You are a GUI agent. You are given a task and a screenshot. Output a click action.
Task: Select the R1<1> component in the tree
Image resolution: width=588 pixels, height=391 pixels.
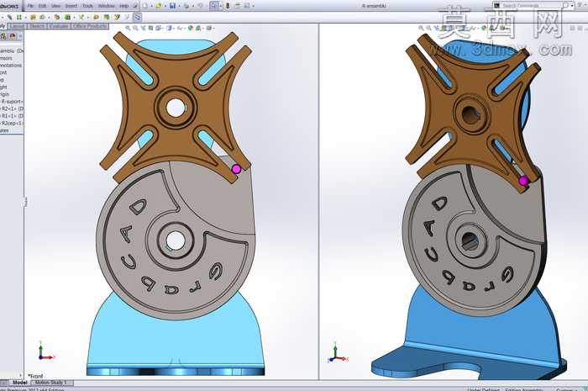pos(12,116)
